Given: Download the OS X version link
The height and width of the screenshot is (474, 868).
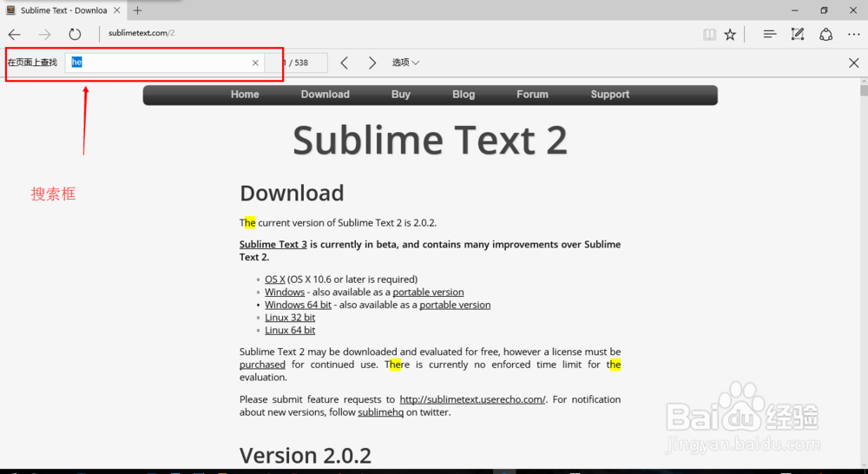Looking at the screenshot, I should pos(274,279).
